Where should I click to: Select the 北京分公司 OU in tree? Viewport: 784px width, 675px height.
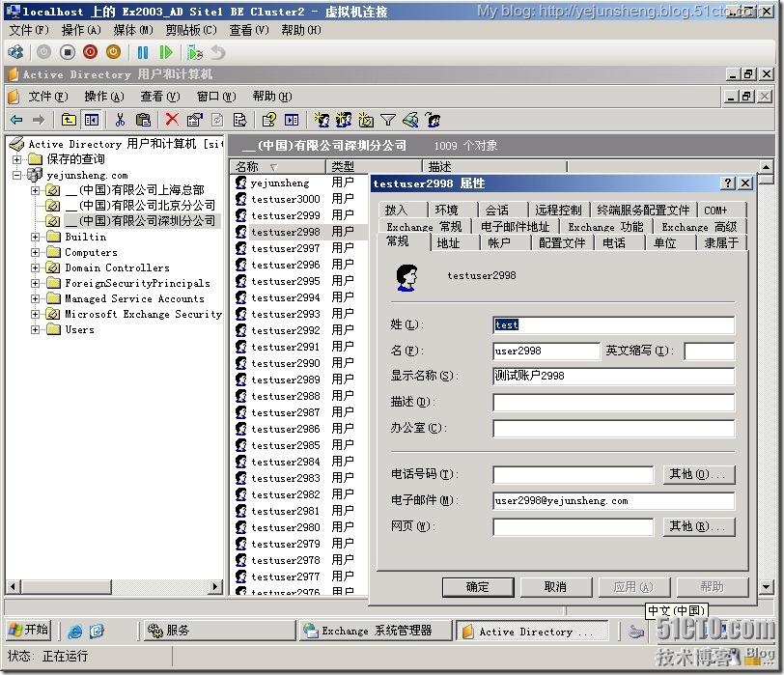[141, 206]
